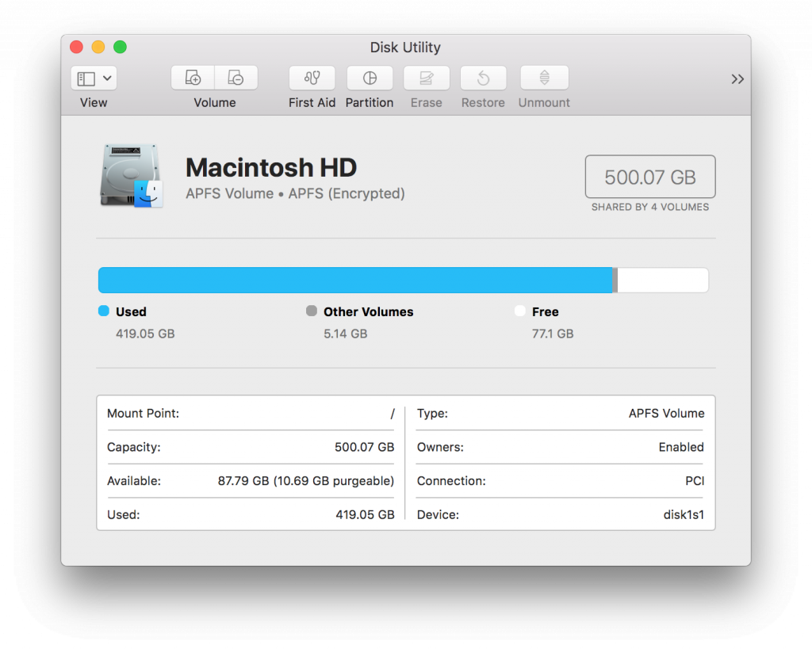The width and height of the screenshot is (812, 653).
Task: Open the View sidebar dropdown
Action: click(94, 78)
